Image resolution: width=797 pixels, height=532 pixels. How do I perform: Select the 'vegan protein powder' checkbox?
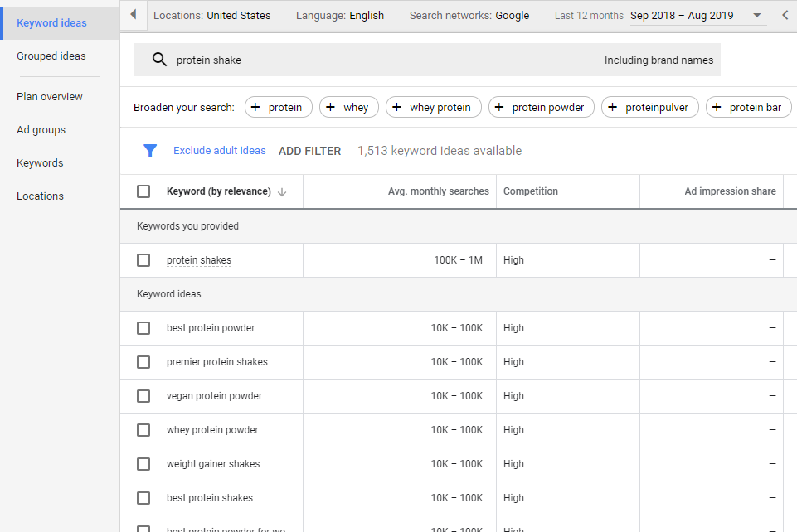coord(143,396)
